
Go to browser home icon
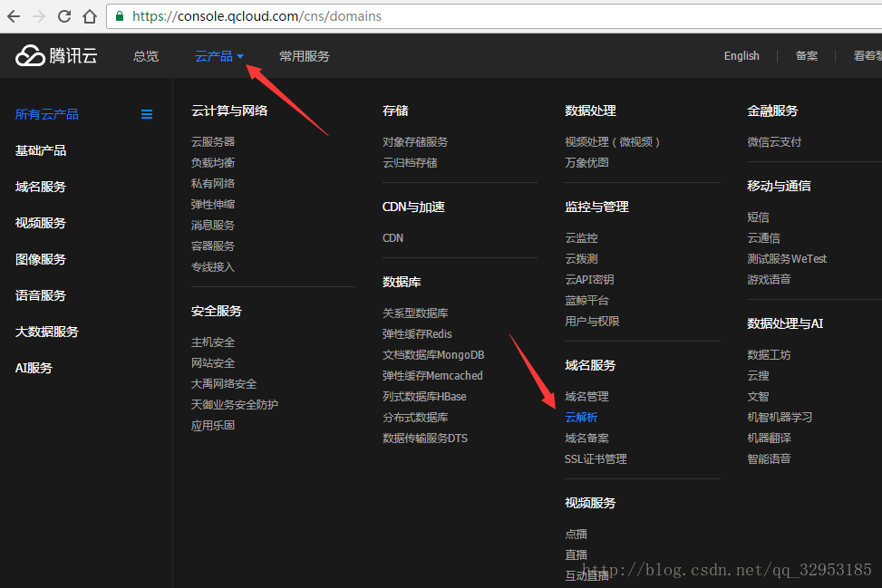tap(90, 16)
